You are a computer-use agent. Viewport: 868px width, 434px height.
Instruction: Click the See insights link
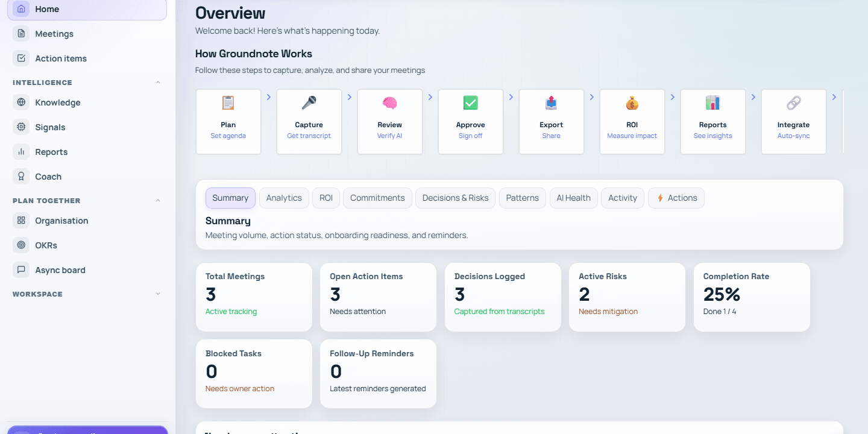[x=713, y=136]
